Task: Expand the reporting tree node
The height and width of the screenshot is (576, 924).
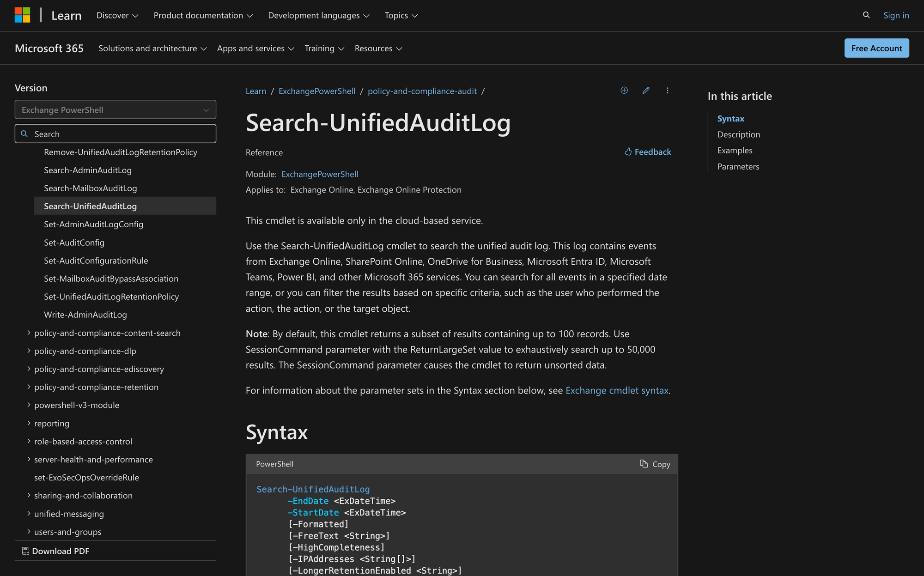Action: click(29, 423)
